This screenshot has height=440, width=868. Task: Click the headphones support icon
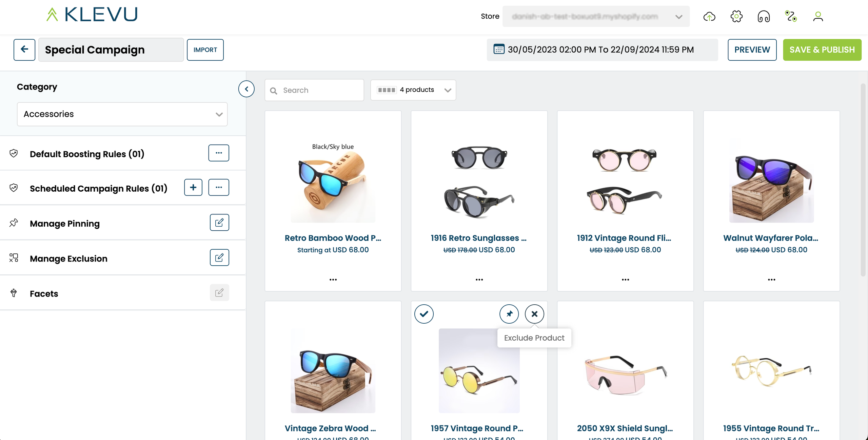(x=764, y=16)
